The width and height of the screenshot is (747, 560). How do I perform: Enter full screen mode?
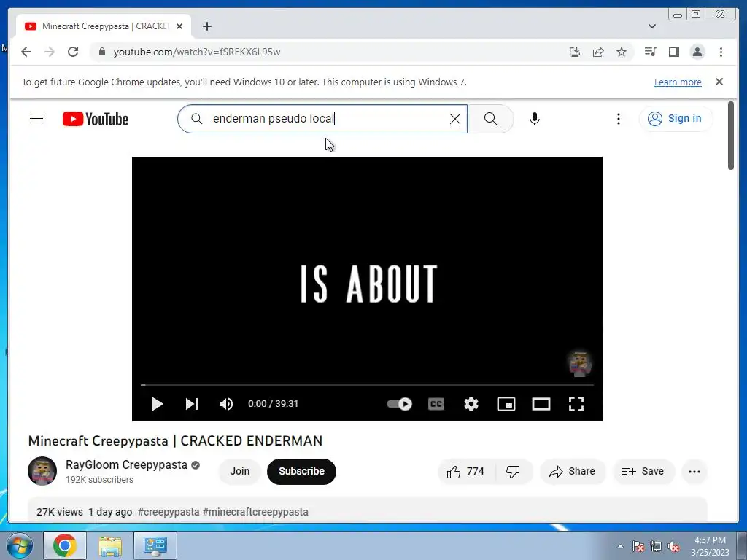click(x=576, y=404)
